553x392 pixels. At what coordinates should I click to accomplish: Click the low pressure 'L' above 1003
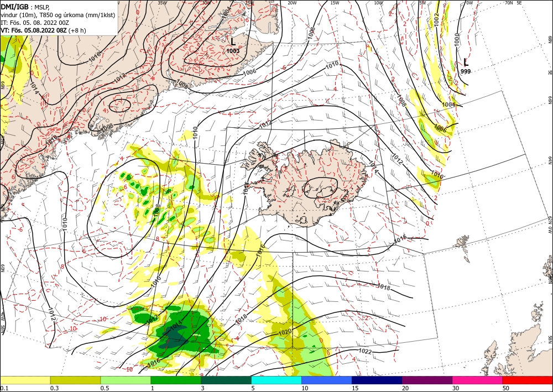233,41
